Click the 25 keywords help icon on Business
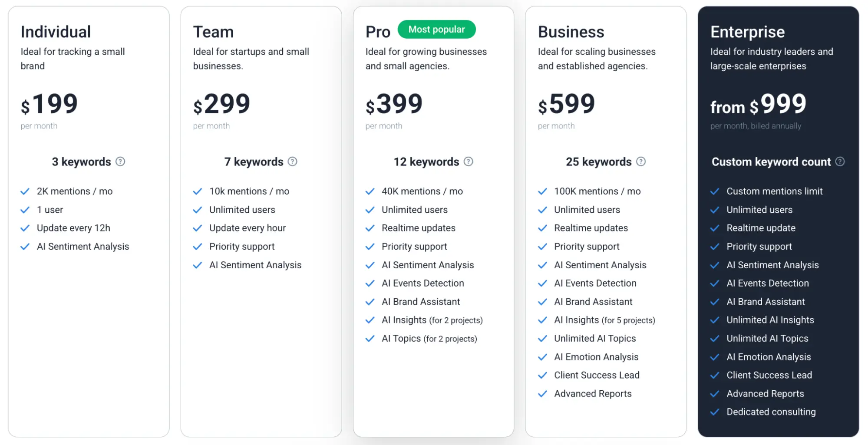868x445 pixels. [x=640, y=161]
